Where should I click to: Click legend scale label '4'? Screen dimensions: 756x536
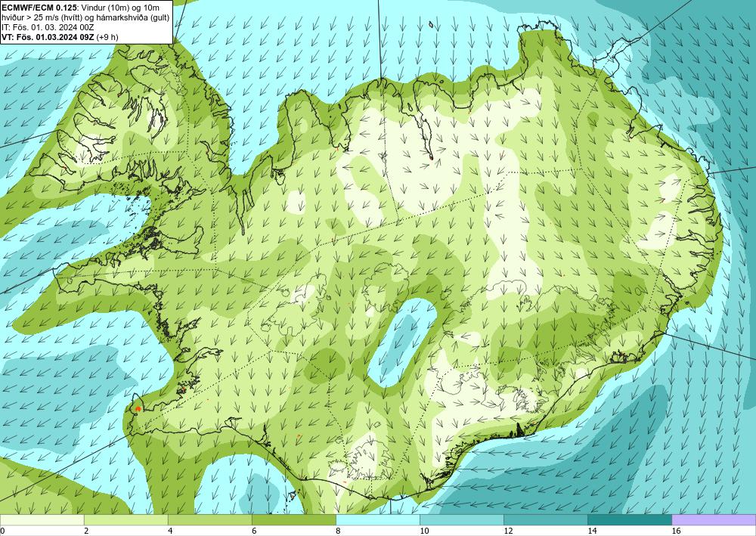coord(170,531)
